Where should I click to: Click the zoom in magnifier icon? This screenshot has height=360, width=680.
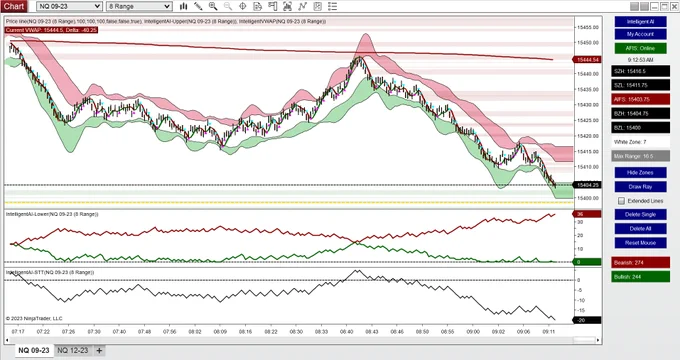[213, 6]
